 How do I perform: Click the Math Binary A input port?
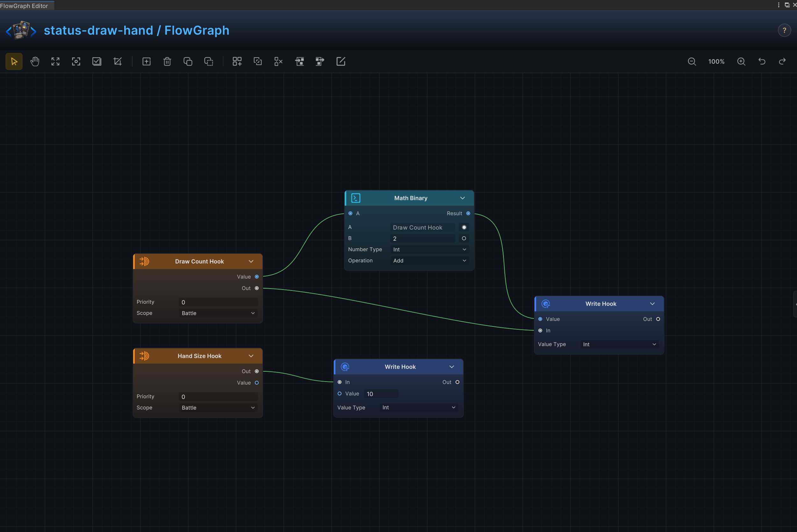pos(350,213)
